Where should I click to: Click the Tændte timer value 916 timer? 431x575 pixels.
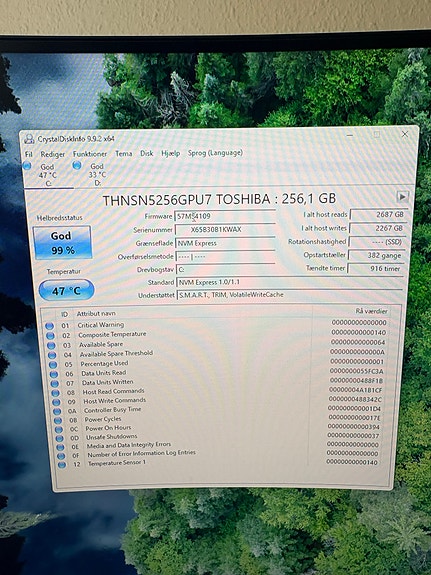(376, 268)
